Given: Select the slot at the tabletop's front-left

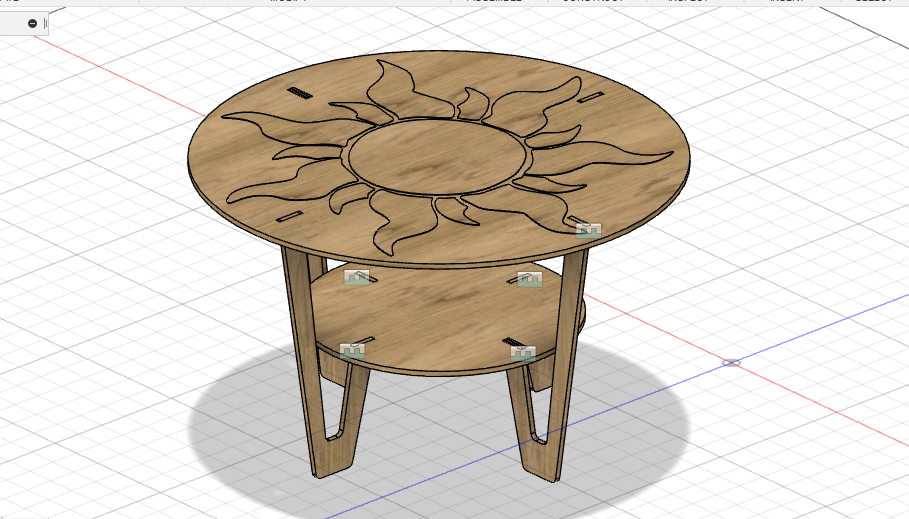Looking at the screenshot, I should pyautogui.click(x=289, y=217).
